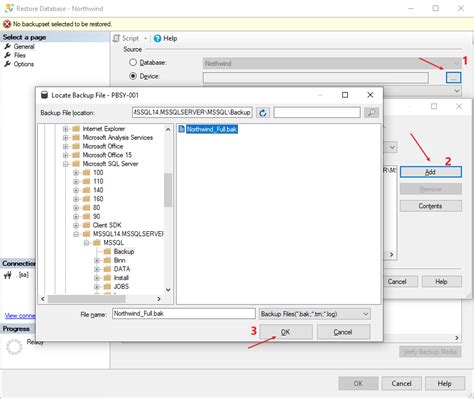Image resolution: width=474 pixels, height=399 pixels.
Task: Click the Add button in backup devices dialog
Action: (431, 172)
